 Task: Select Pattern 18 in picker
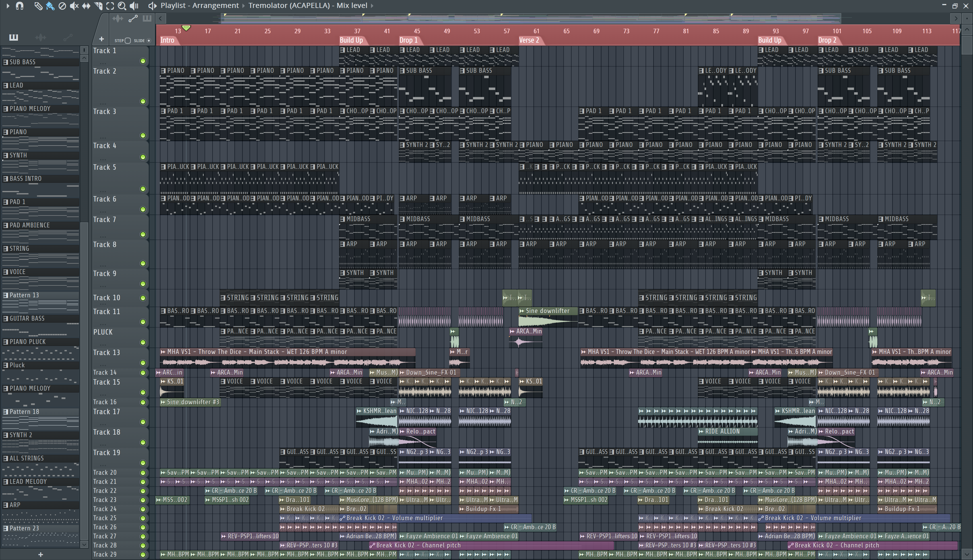click(x=40, y=412)
